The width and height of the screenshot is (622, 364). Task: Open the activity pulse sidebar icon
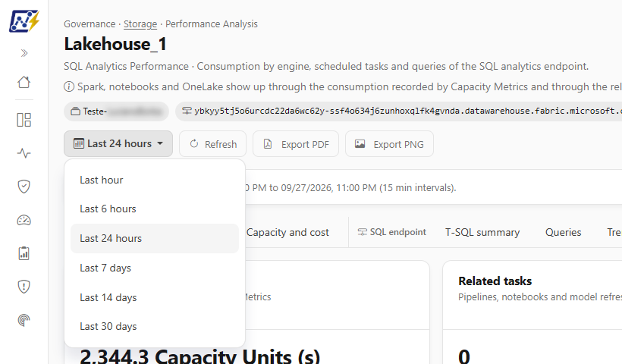click(x=24, y=153)
